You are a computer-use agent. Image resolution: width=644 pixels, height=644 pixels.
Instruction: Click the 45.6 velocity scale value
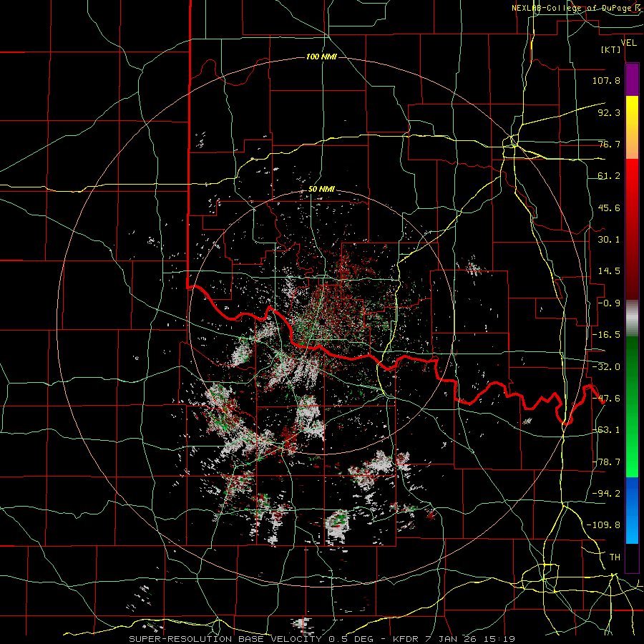(x=609, y=208)
